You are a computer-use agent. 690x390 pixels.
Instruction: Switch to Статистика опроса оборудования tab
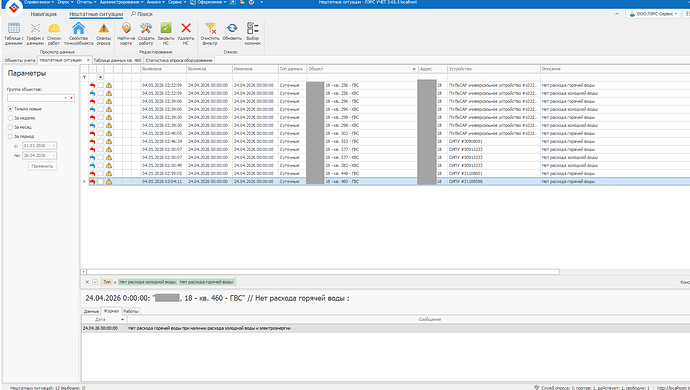[179, 60]
